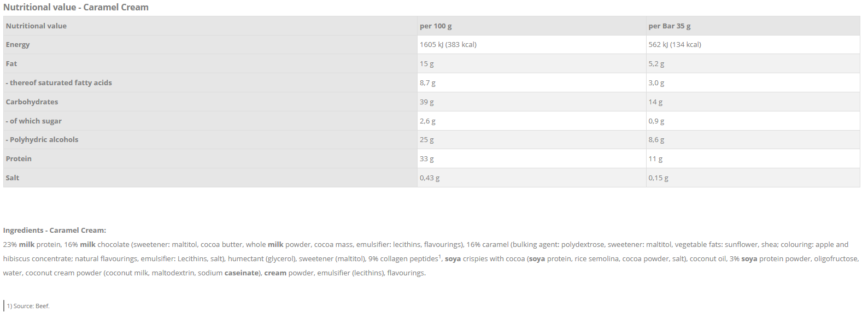The width and height of the screenshot is (868, 318).
Task: Click the 'per 100 g' column header
Action: pyautogui.click(x=436, y=26)
